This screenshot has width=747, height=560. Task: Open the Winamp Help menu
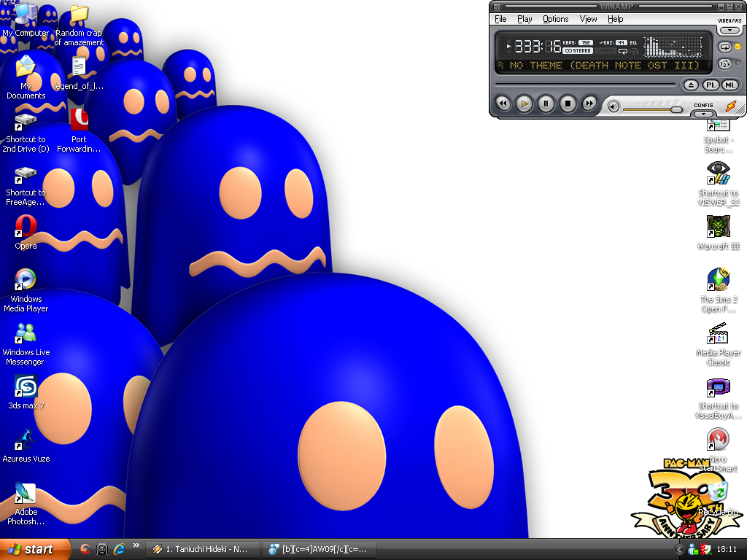[615, 19]
